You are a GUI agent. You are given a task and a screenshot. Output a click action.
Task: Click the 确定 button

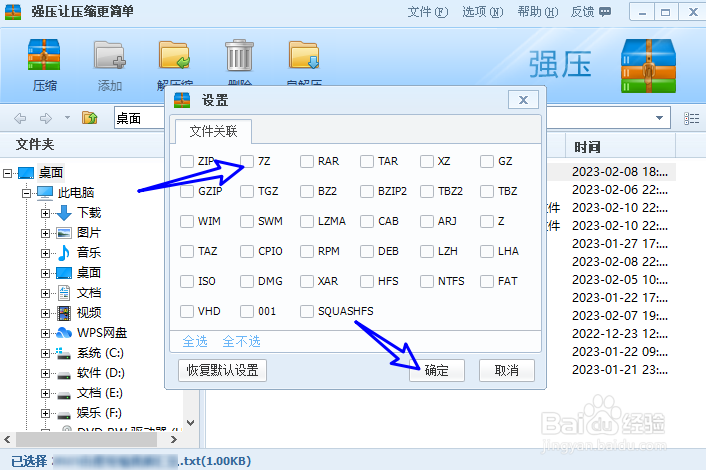pos(437,371)
